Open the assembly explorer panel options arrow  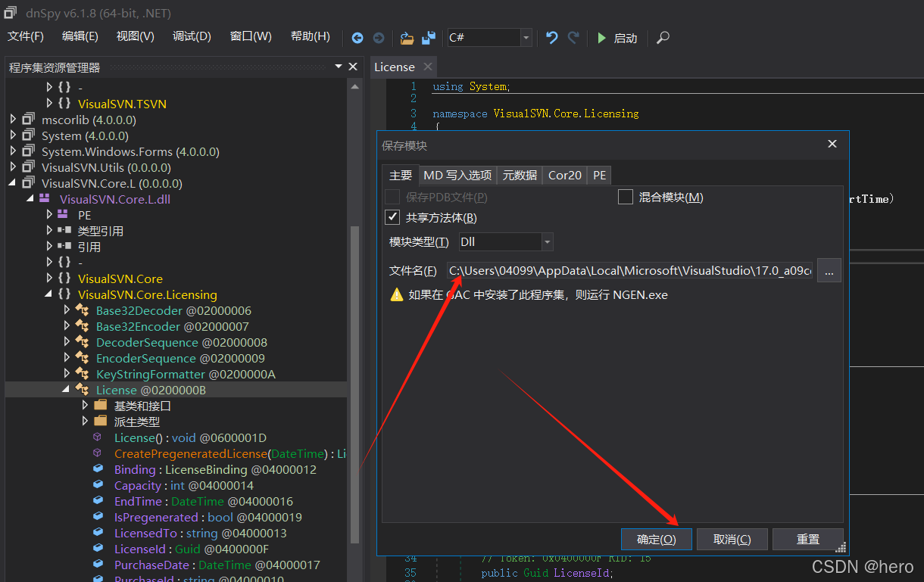339,67
